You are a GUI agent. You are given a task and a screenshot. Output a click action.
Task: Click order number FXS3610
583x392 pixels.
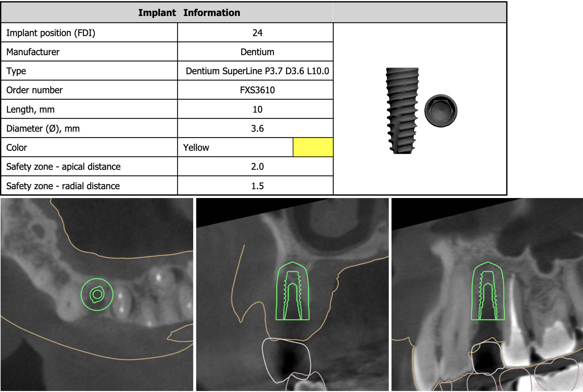[x=257, y=90]
